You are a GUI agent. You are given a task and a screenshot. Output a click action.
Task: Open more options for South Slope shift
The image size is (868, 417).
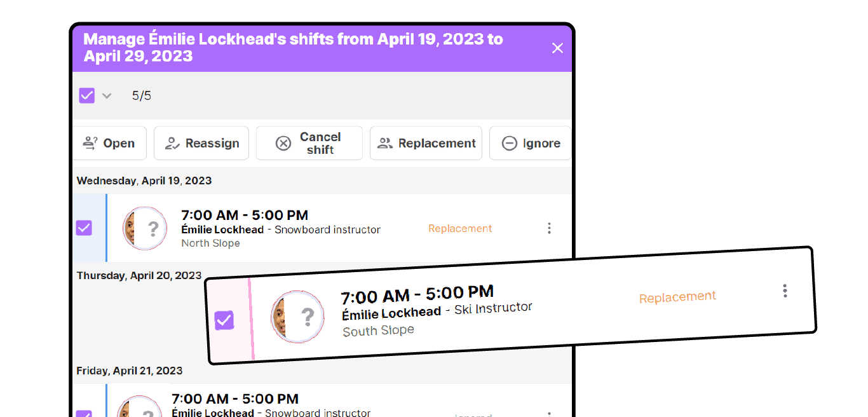point(785,291)
